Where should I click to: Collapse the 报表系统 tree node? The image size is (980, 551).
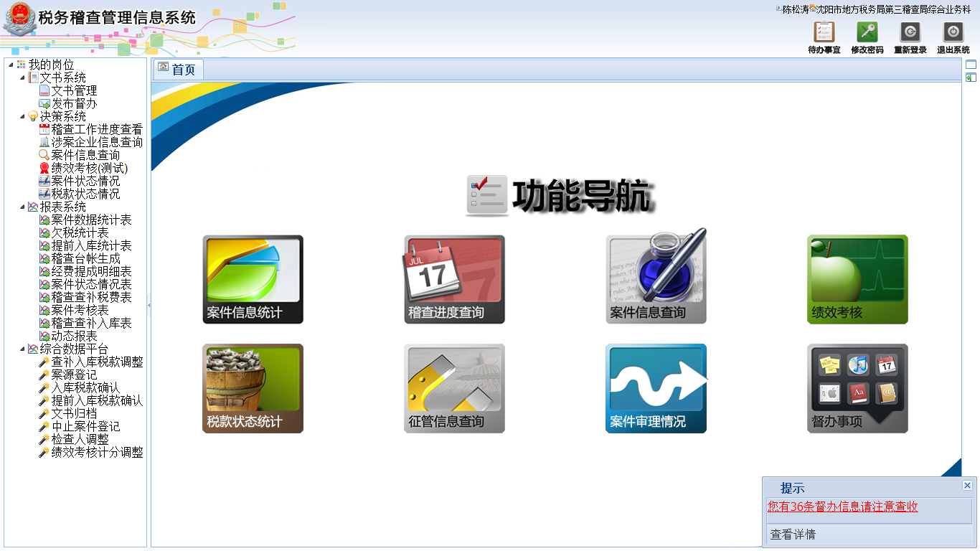click(22, 207)
